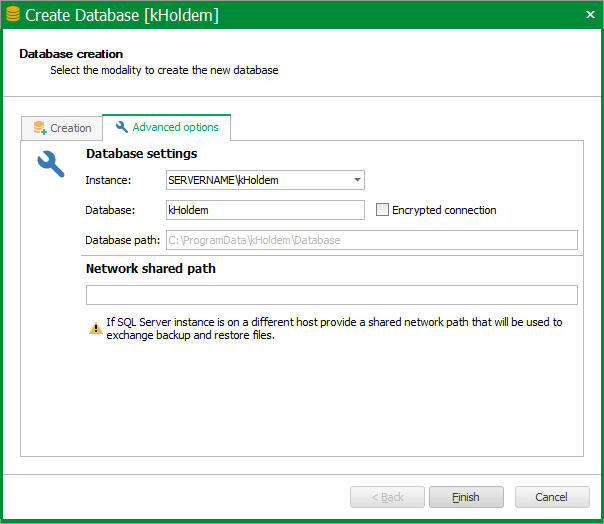Expand the Instance dropdown arrow
This screenshot has height=524, width=604.
(357, 180)
